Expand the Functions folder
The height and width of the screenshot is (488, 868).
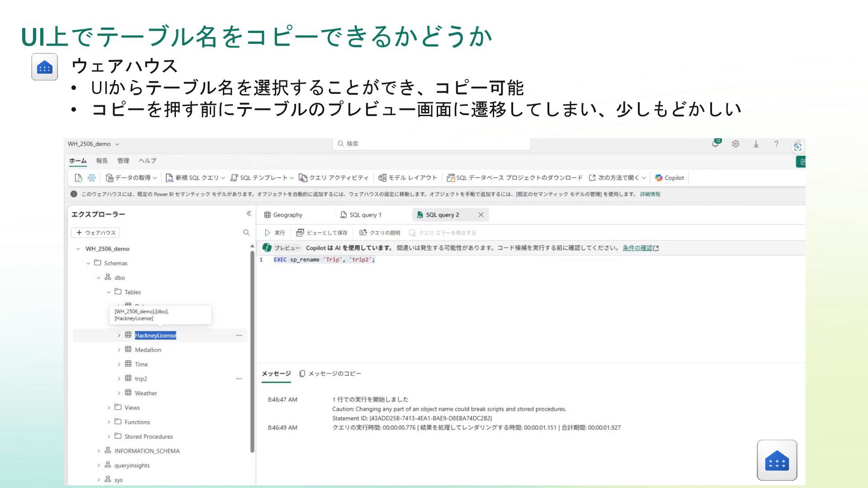(x=108, y=422)
